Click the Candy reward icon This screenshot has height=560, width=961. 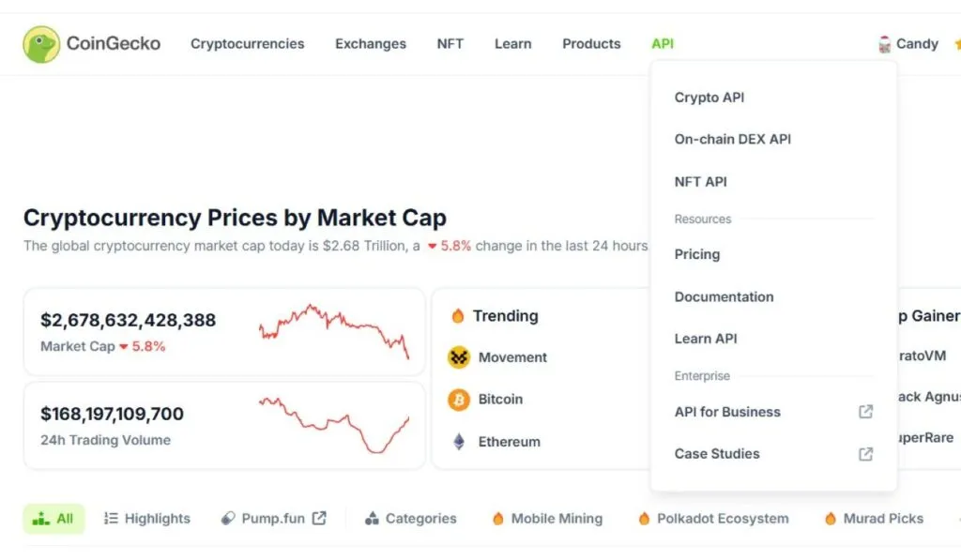(884, 44)
